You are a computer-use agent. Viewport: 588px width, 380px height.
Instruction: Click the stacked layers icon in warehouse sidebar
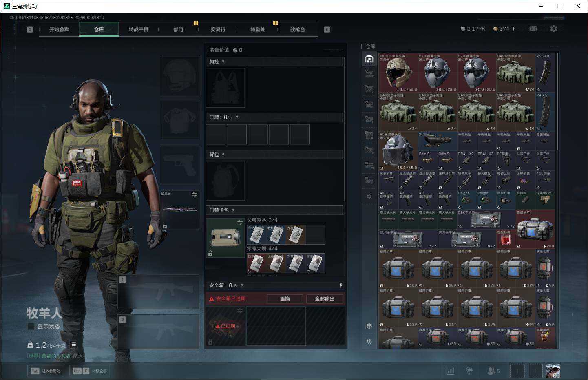click(x=369, y=326)
